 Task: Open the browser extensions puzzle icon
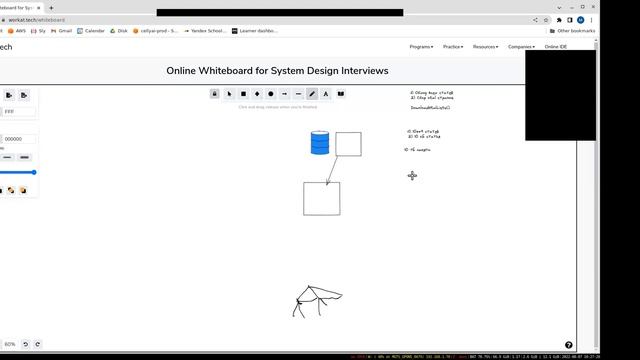559,20
